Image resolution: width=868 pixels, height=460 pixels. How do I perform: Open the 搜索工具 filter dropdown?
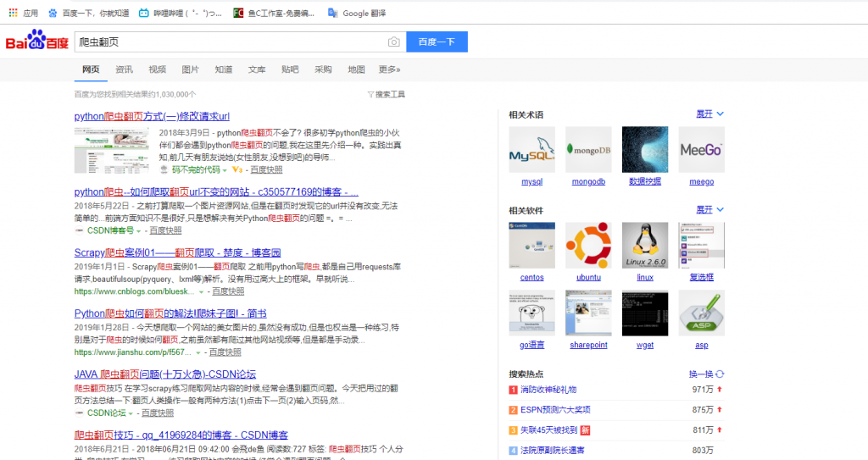click(x=387, y=94)
